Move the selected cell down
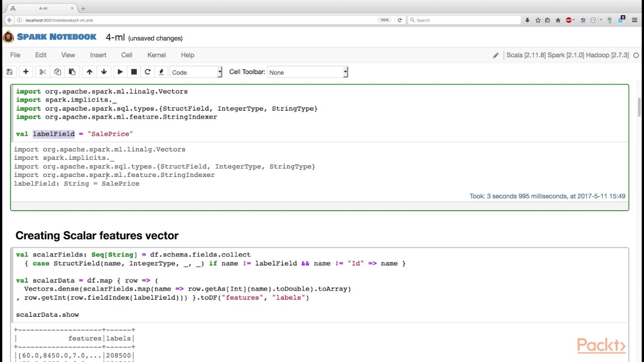Image resolution: width=644 pixels, height=362 pixels. [x=104, y=72]
